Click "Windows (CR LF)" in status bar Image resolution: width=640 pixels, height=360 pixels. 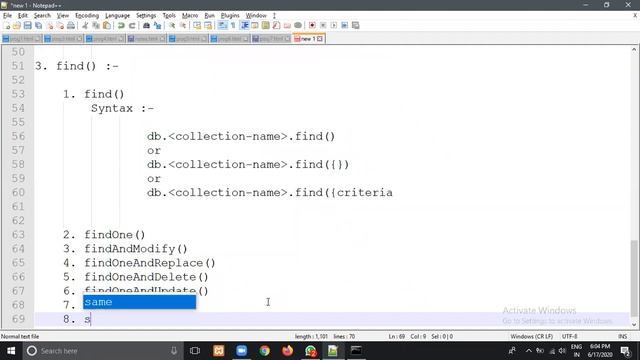coord(531,336)
